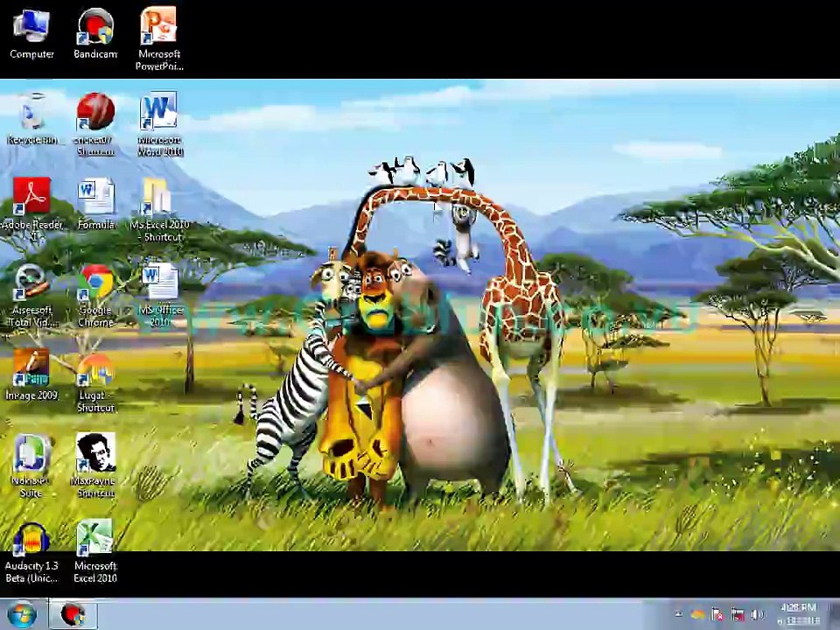840x630 pixels.
Task: Click the Show desktop strip on the taskbar
Action: click(x=835, y=614)
